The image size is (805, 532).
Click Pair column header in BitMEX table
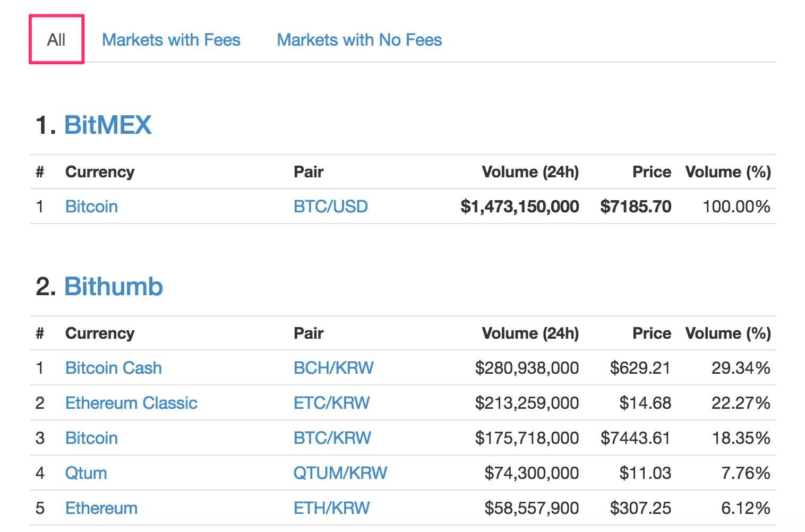pyautogui.click(x=309, y=172)
